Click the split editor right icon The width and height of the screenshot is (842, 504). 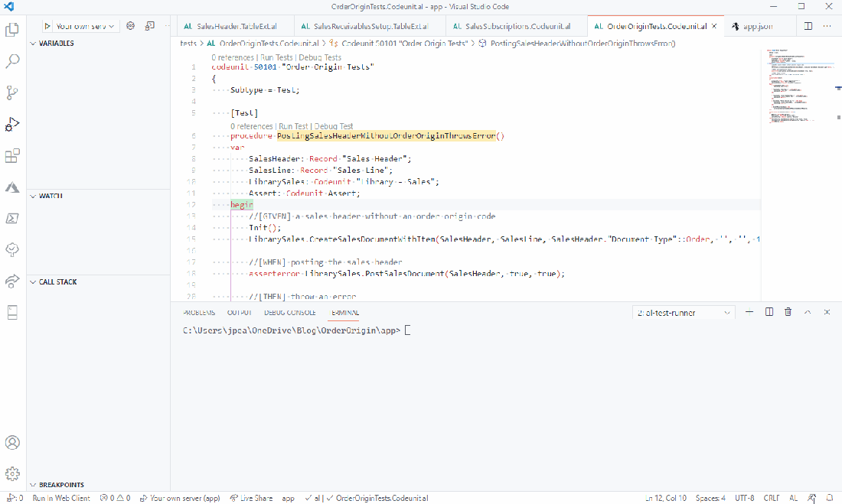[808, 26]
